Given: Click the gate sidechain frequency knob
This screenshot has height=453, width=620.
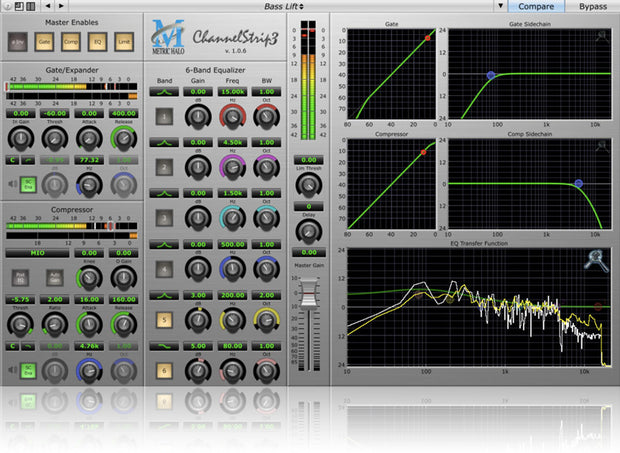Looking at the screenshot, I should pos(89,185).
